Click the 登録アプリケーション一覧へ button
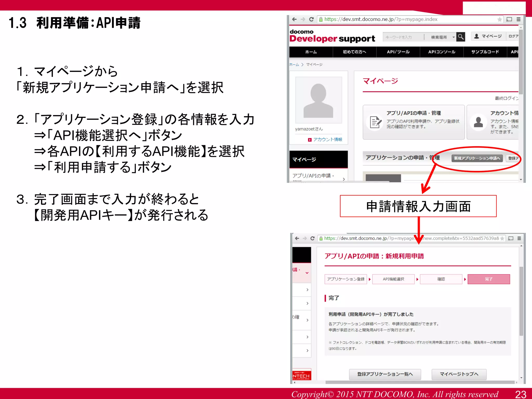This screenshot has width=532, height=399. 385,374
